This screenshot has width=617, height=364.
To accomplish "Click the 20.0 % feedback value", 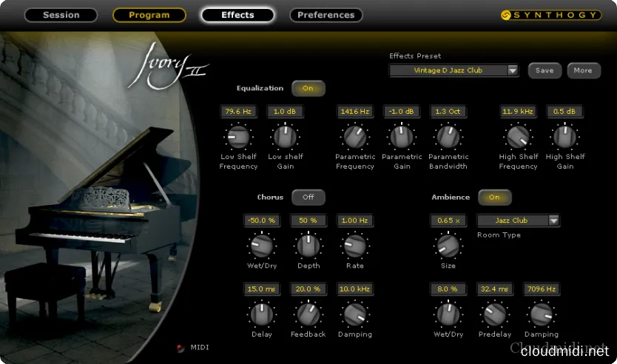I will [x=308, y=289].
